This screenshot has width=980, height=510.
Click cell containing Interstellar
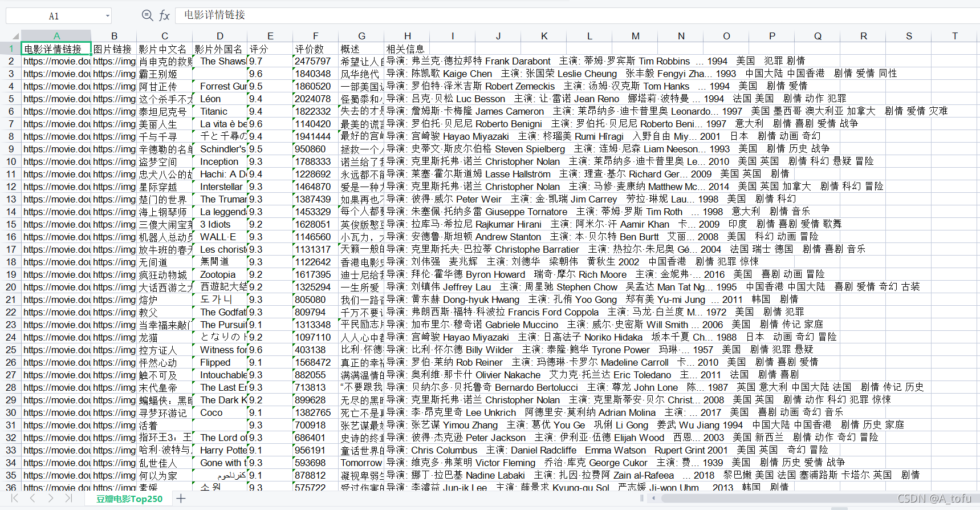pyautogui.click(x=219, y=187)
